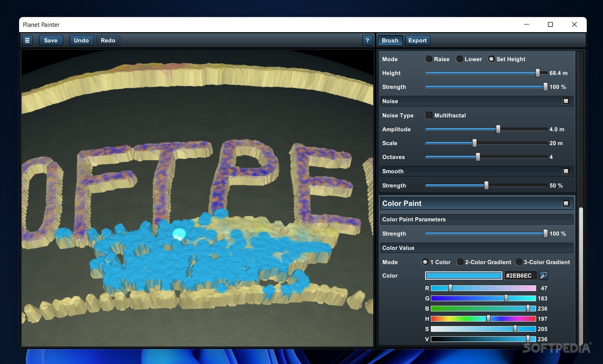Adjust the Color Paint Strength slider
Viewport: 603px width, 364px height.
(x=486, y=234)
